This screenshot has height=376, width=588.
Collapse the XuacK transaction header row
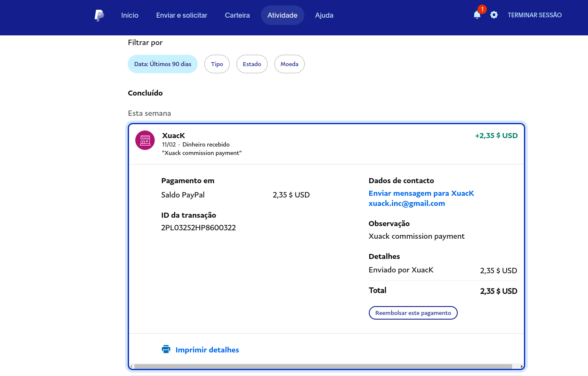tap(327, 144)
